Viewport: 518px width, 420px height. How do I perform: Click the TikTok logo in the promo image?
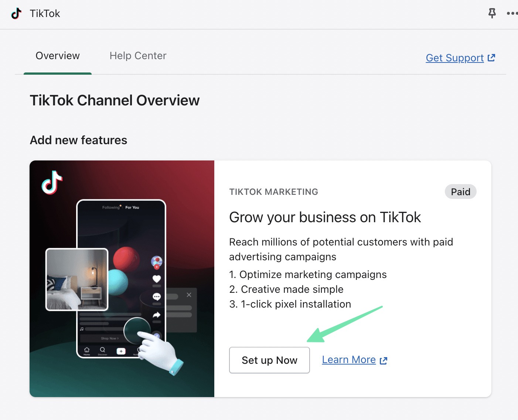52,183
